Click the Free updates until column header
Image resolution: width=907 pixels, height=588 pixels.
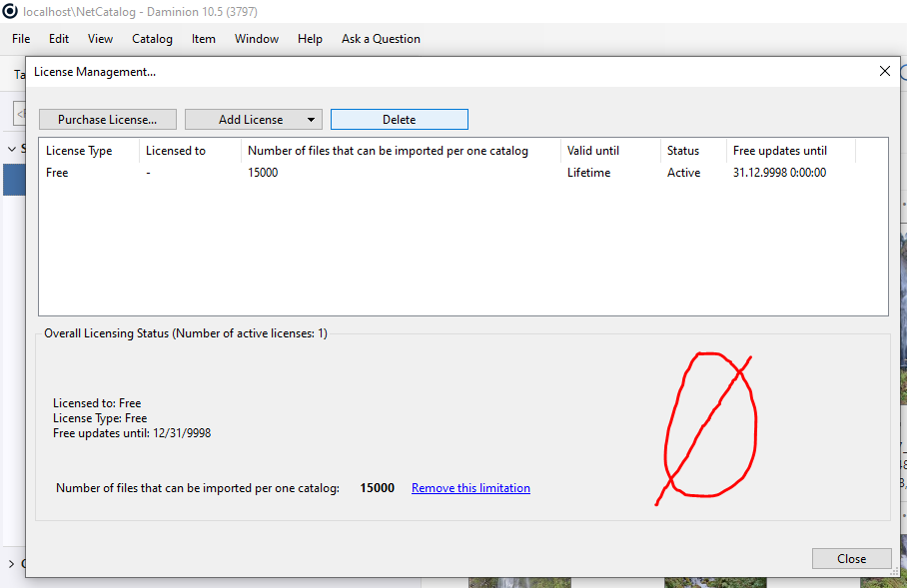(780, 151)
